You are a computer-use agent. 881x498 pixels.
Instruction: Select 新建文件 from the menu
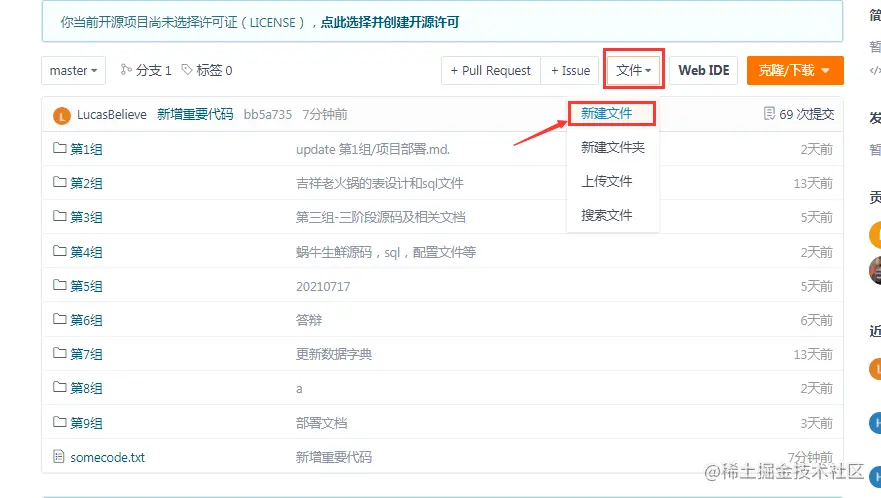pyautogui.click(x=607, y=114)
